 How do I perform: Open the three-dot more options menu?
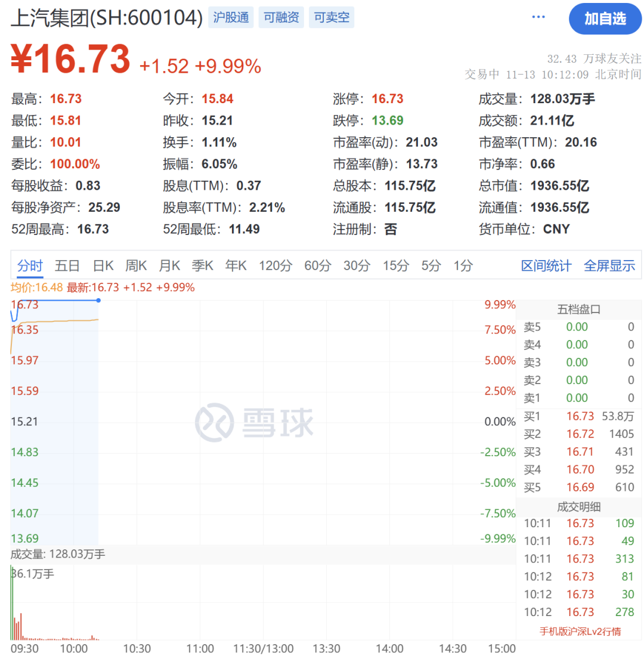538,17
